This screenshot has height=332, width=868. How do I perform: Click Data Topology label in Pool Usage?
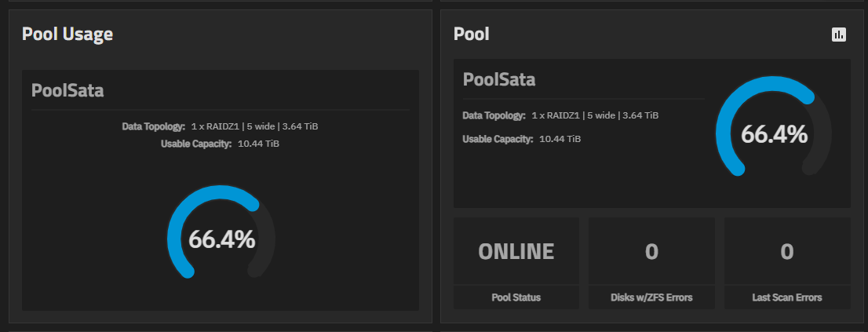[x=153, y=126]
